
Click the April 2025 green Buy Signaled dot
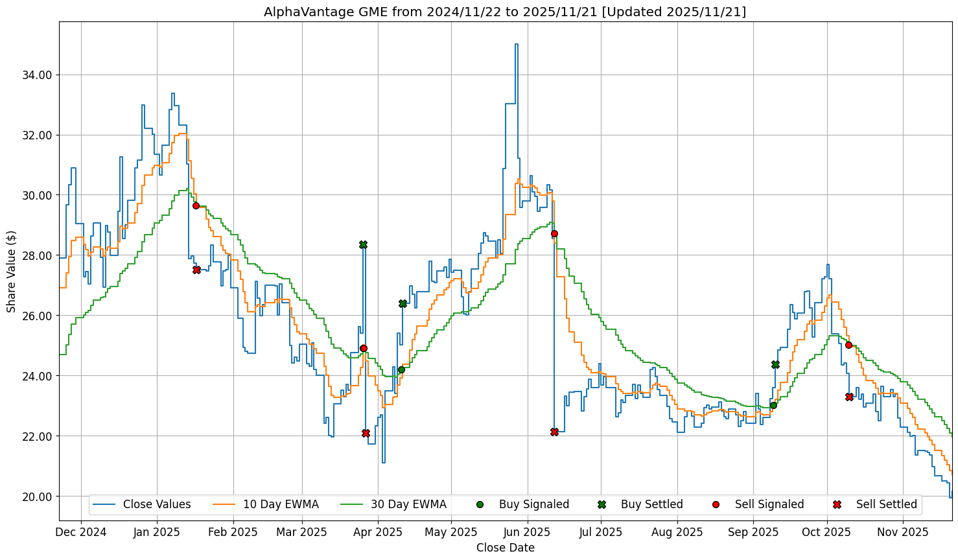(401, 369)
